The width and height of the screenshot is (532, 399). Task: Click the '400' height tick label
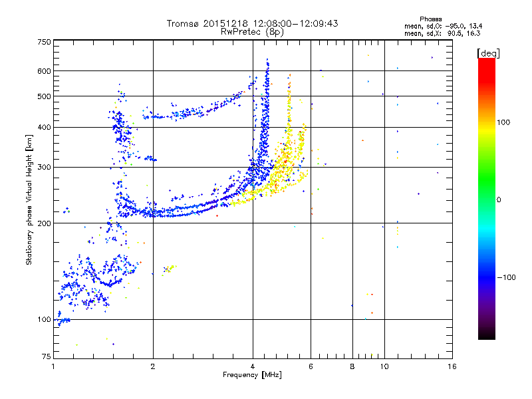(x=44, y=128)
